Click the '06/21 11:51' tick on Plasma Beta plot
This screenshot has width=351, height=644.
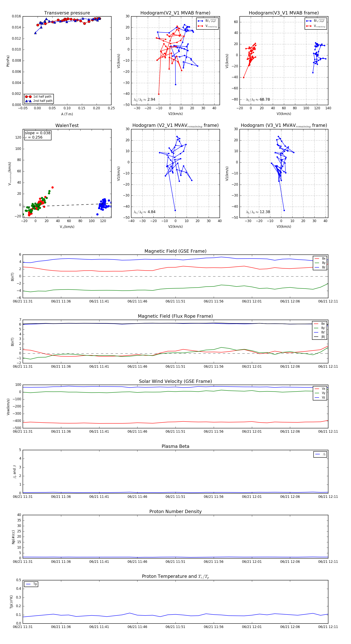175,496
